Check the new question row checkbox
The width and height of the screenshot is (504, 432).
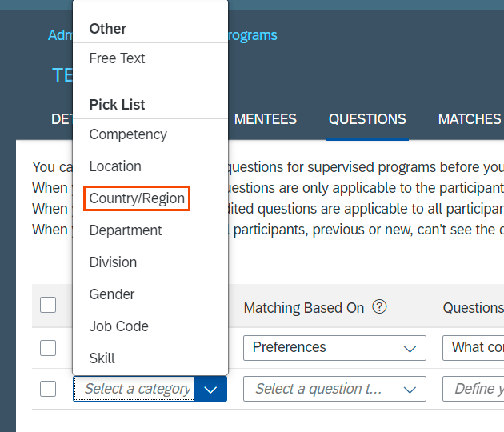coord(48,389)
